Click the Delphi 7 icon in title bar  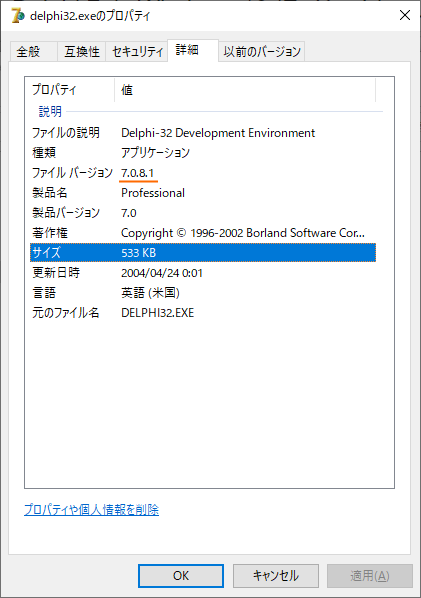(18, 16)
